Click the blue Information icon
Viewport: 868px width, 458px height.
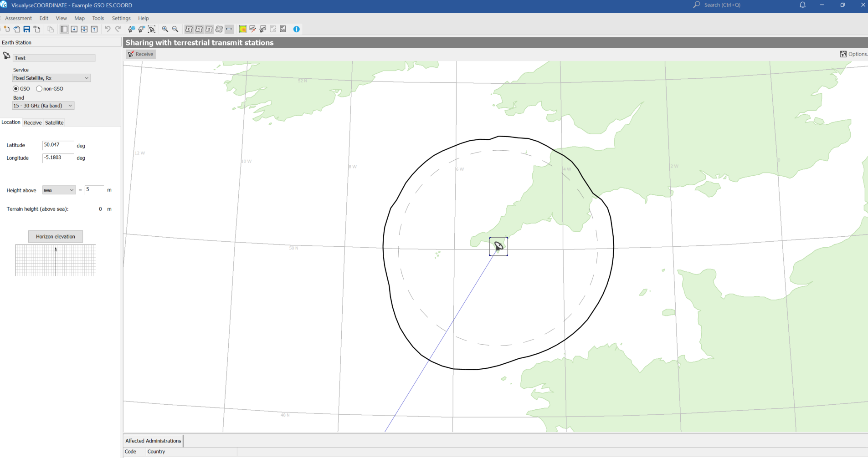[x=297, y=29]
